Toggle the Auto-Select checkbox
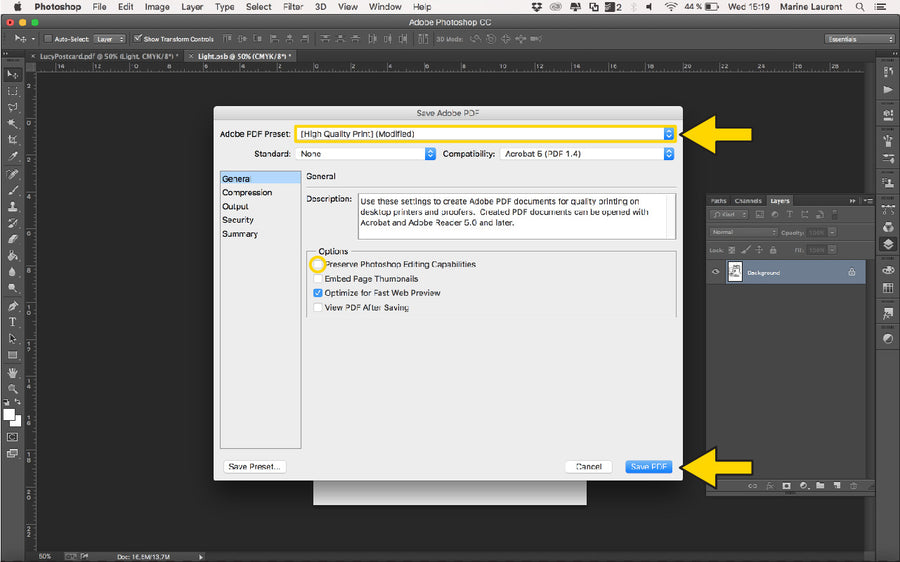The width and height of the screenshot is (900, 562). [x=48, y=38]
